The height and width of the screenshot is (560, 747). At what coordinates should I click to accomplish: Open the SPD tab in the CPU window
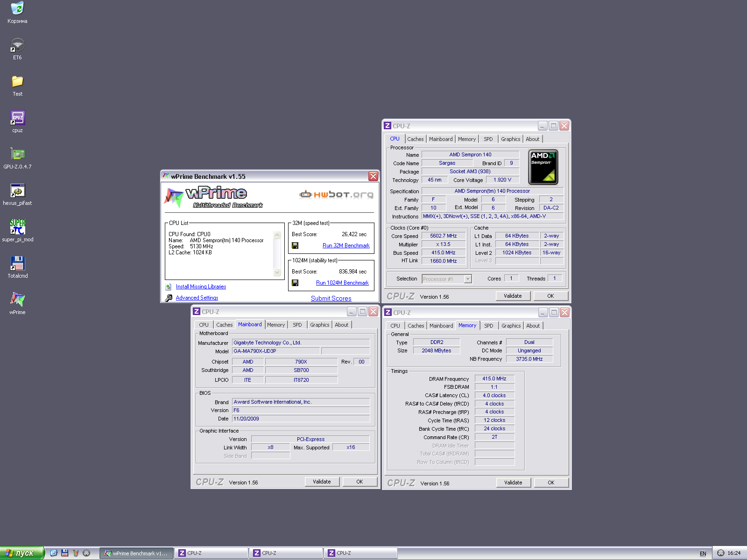click(488, 139)
